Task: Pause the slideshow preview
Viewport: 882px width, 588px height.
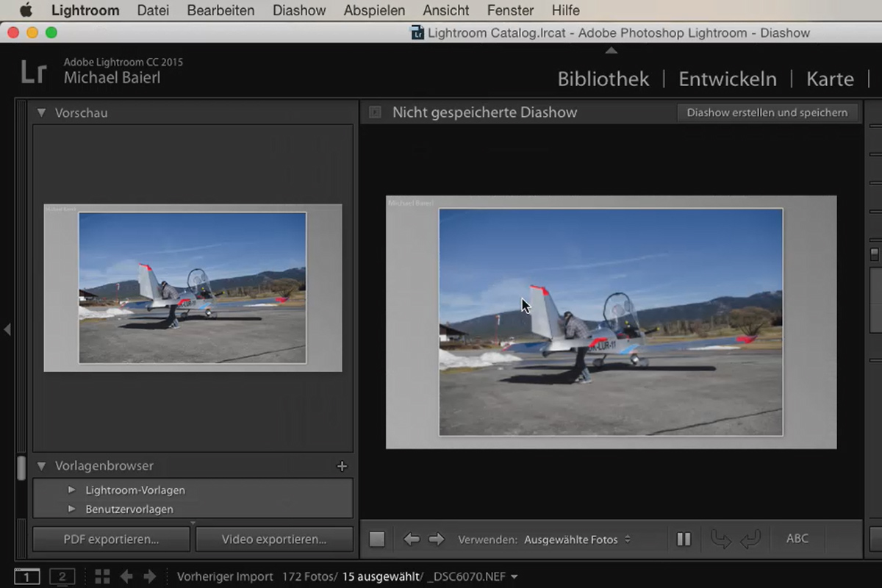Action: [684, 539]
